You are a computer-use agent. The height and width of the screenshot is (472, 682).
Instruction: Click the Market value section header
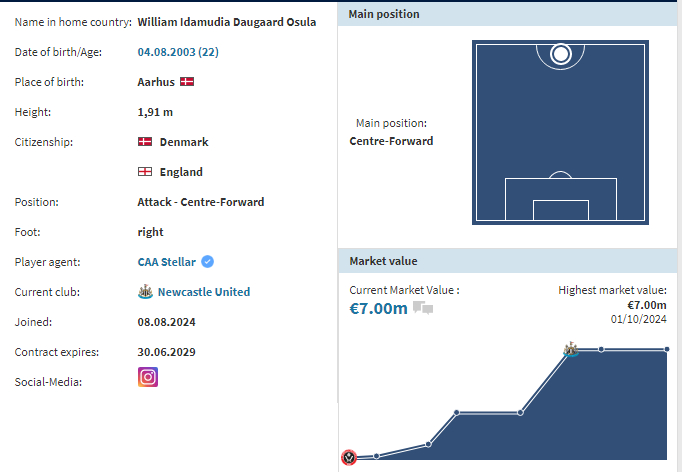(x=507, y=261)
